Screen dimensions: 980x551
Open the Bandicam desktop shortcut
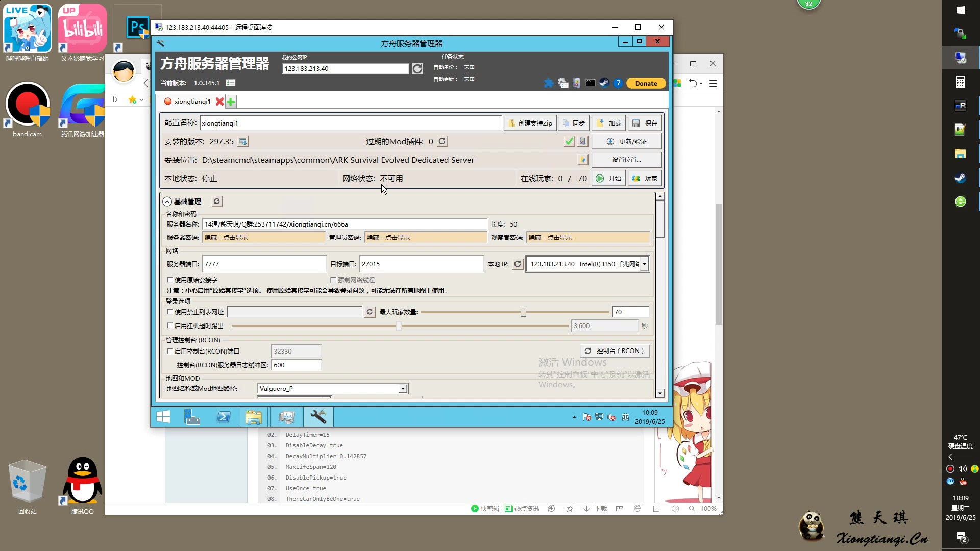[x=28, y=110]
